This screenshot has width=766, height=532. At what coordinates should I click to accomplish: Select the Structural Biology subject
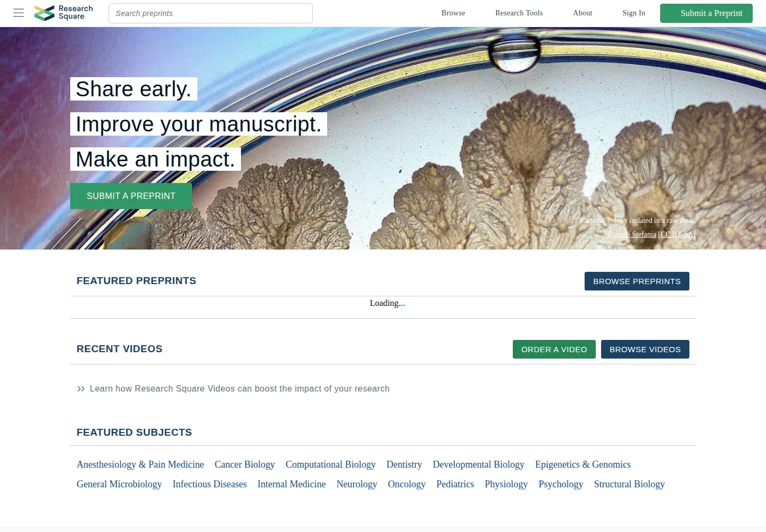629,484
